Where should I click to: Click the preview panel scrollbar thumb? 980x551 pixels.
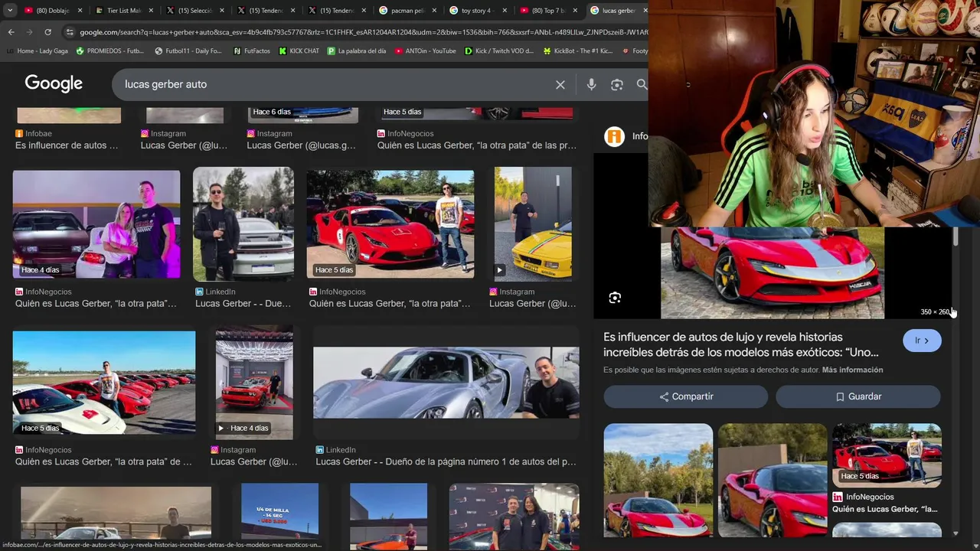coord(955,236)
